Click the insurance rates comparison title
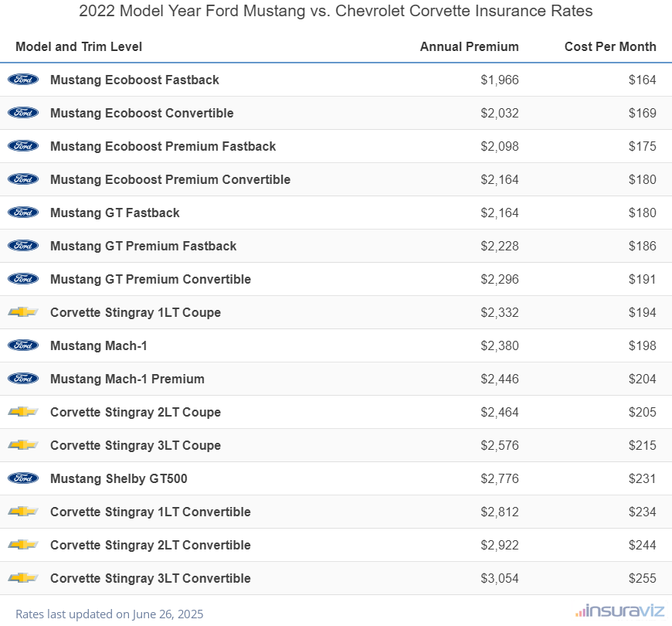This screenshot has width=672, height=626. point(335,11)
